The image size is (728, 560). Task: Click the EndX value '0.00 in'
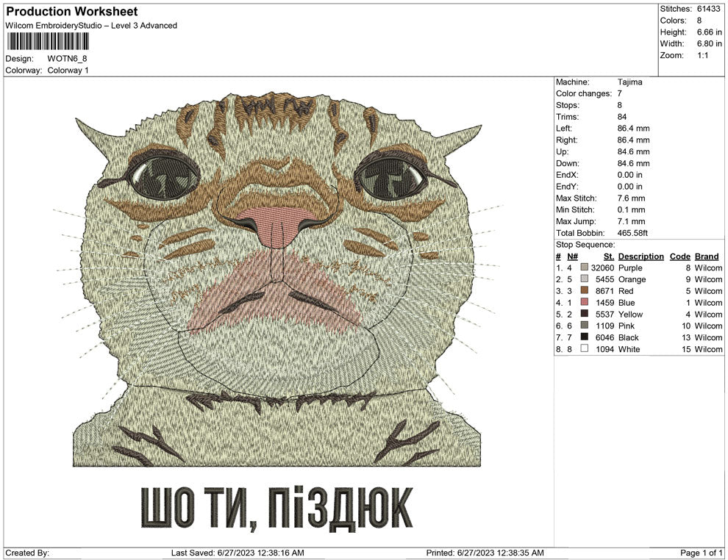(x=630, y=175)
